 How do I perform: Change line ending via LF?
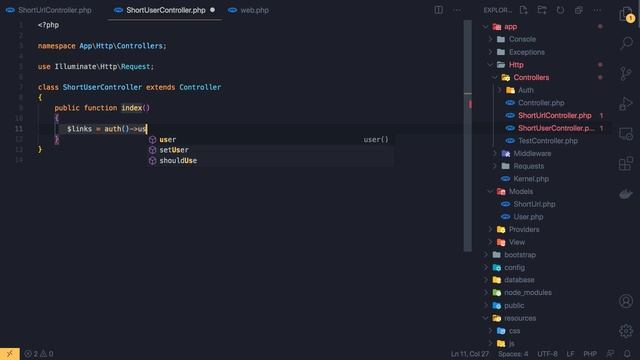pyautogui.click(x=570, y=354)
